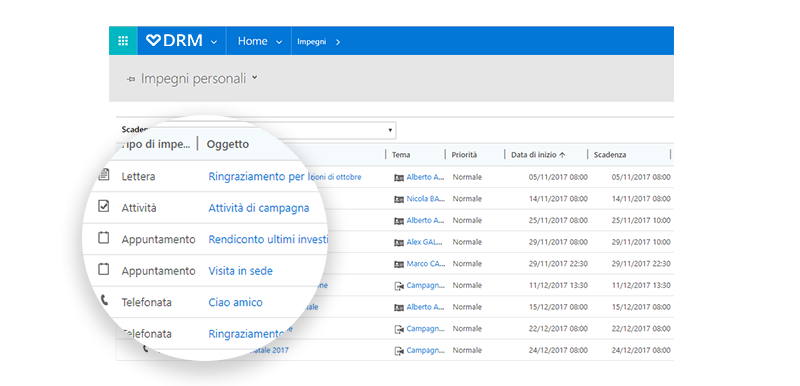800x386 pixels.
Task: Click the chevron beside Impegni personali
Action: coord(255,78)
